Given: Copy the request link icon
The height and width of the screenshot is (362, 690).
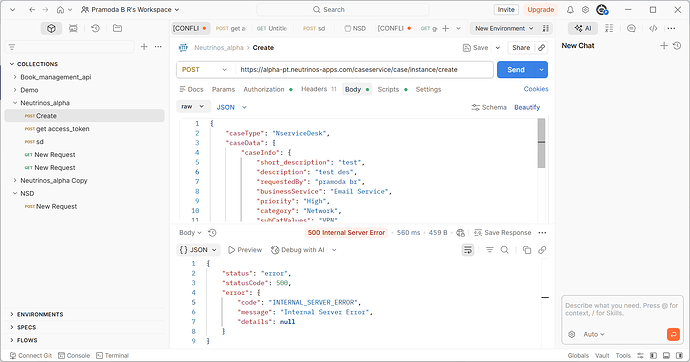Looking at the screenshot, I should coord(541,48).
